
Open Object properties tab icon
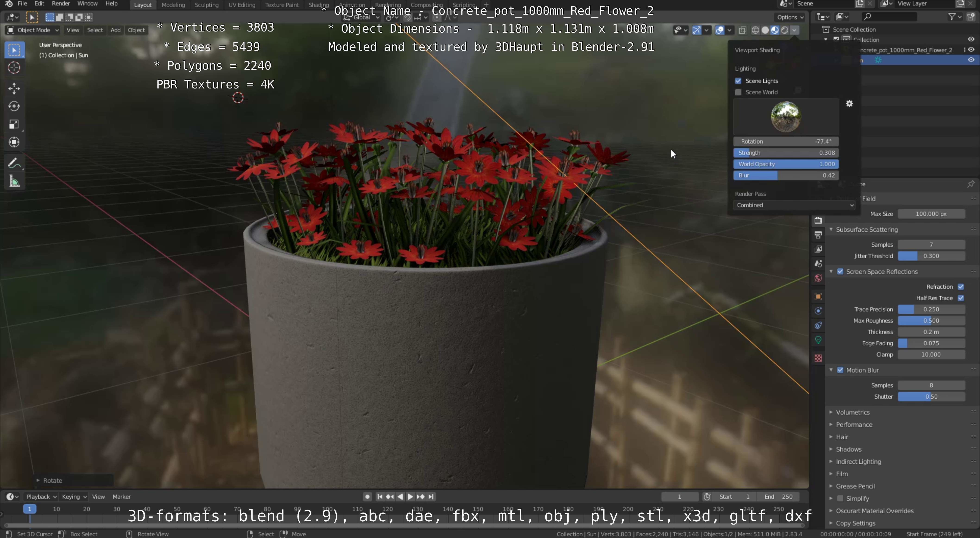(x=818, y=296)
